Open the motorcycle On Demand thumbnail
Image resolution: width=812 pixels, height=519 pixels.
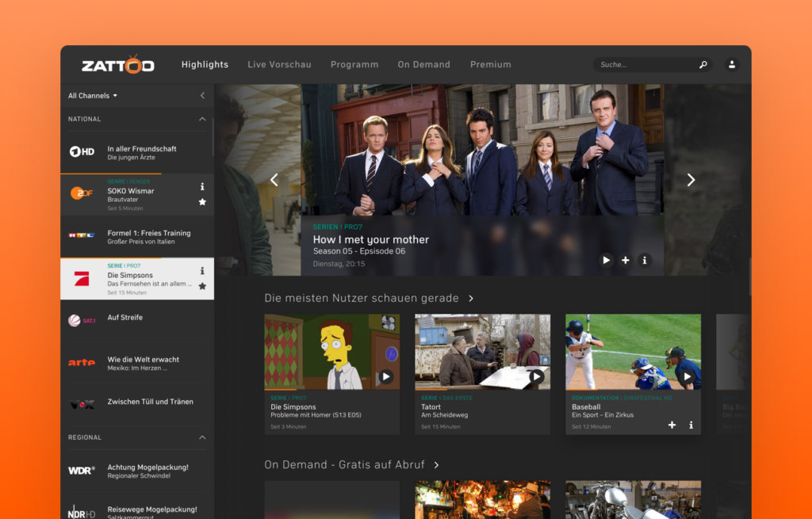[x=634, y=500]
